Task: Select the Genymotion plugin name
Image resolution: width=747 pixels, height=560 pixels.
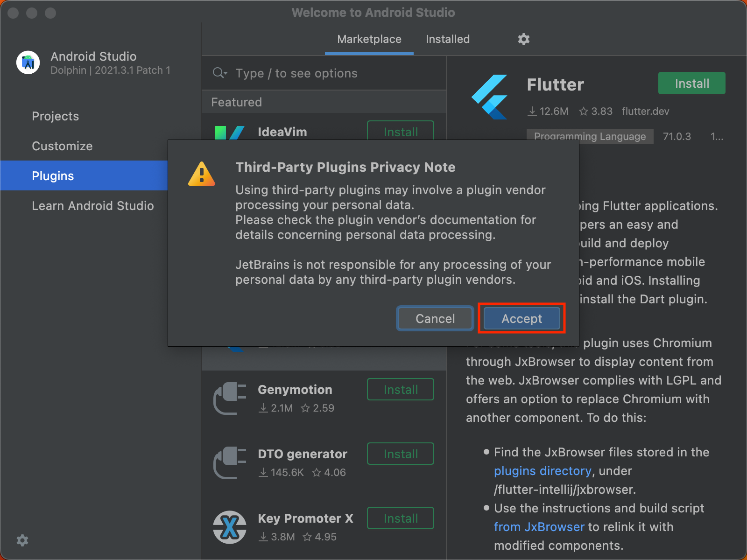Action: click(295, 390)
